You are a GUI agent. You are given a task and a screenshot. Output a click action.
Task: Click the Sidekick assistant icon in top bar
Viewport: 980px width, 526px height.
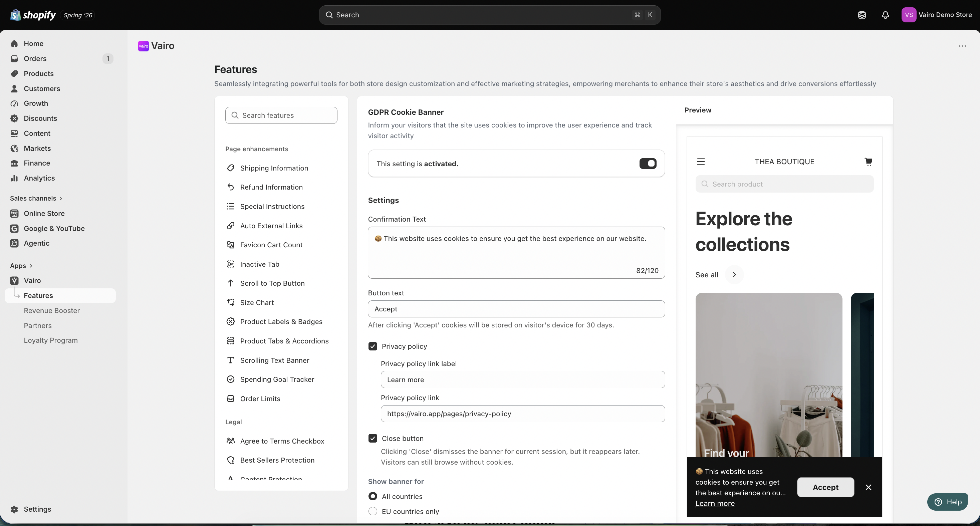pyautogui.click(x=862, y=15)
